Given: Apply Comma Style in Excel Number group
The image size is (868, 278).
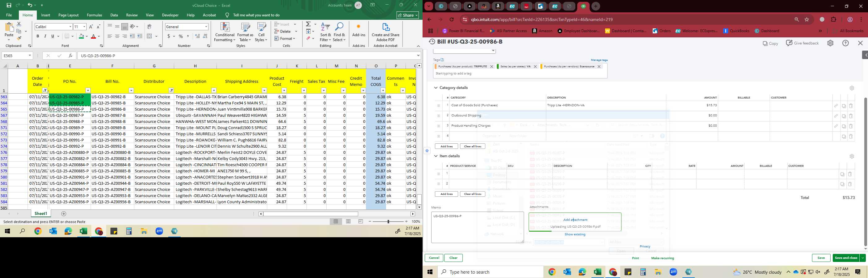Looking at the screenshot, I should click(188, 36).
